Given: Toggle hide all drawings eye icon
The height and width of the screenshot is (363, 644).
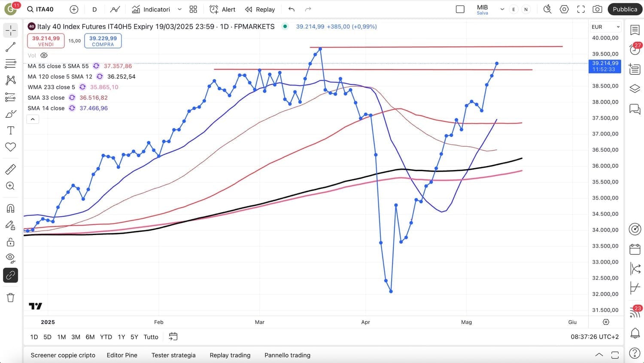Looking at the screenshot, I should (x=10, y=257).
